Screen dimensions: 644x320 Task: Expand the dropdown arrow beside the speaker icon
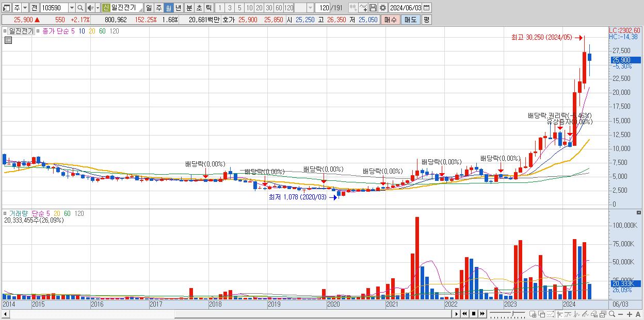(97, 8)
